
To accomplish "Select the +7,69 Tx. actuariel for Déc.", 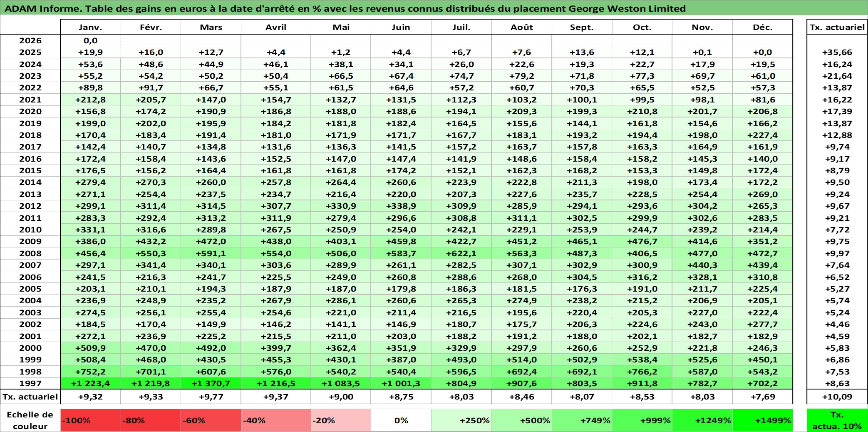I will coord(763,397).
